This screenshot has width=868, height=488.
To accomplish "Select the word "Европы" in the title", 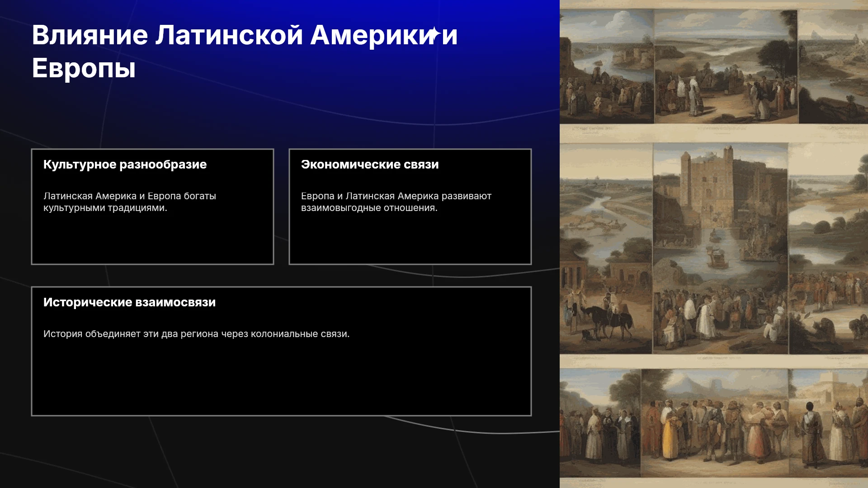I will pyautogui.click(x=84, y=68).
